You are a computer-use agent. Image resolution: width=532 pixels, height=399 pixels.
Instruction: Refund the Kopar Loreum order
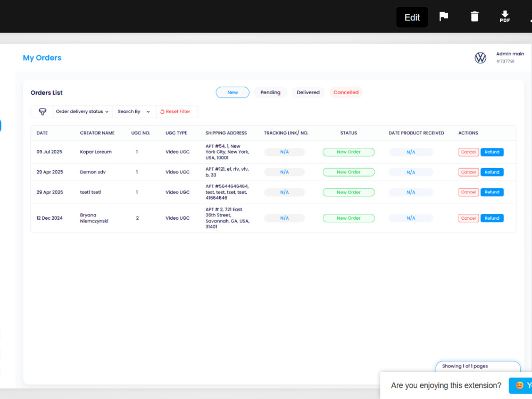coord(492,152)
